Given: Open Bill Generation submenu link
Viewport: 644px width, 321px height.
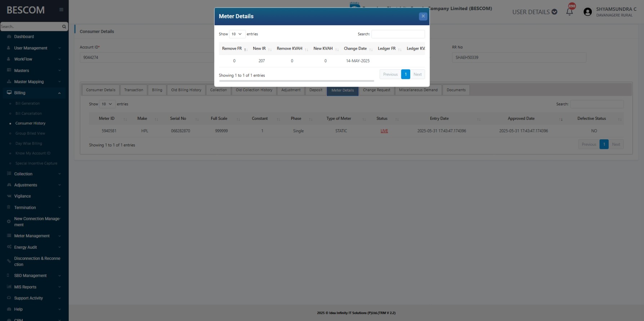Looking at the screenshot, I should (28, 104).
